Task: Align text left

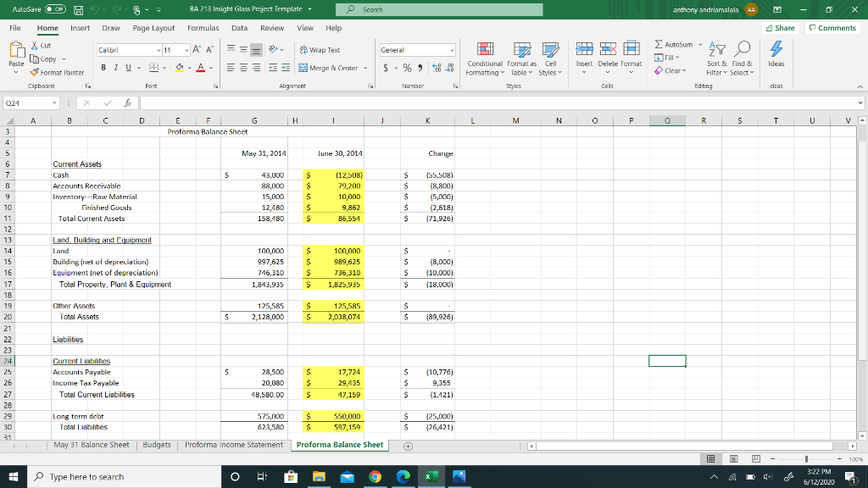Action: pos(231,68)
